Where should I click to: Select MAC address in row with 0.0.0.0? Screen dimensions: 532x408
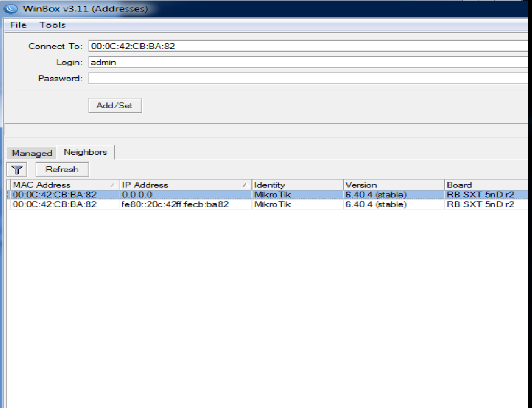[55, 195]
